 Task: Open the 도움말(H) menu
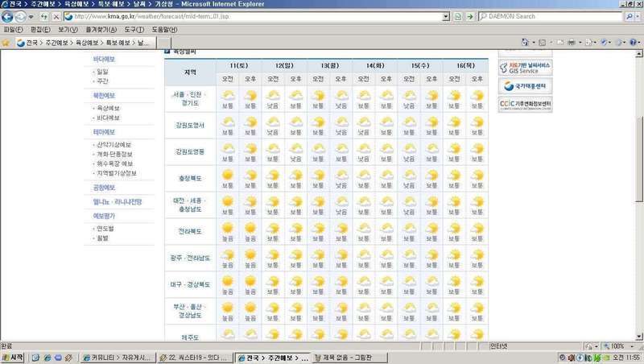point(164,30)
